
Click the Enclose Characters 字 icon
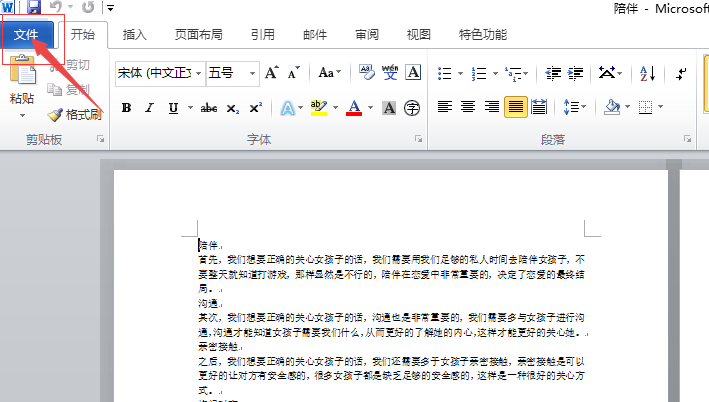[x=412, y=108]
